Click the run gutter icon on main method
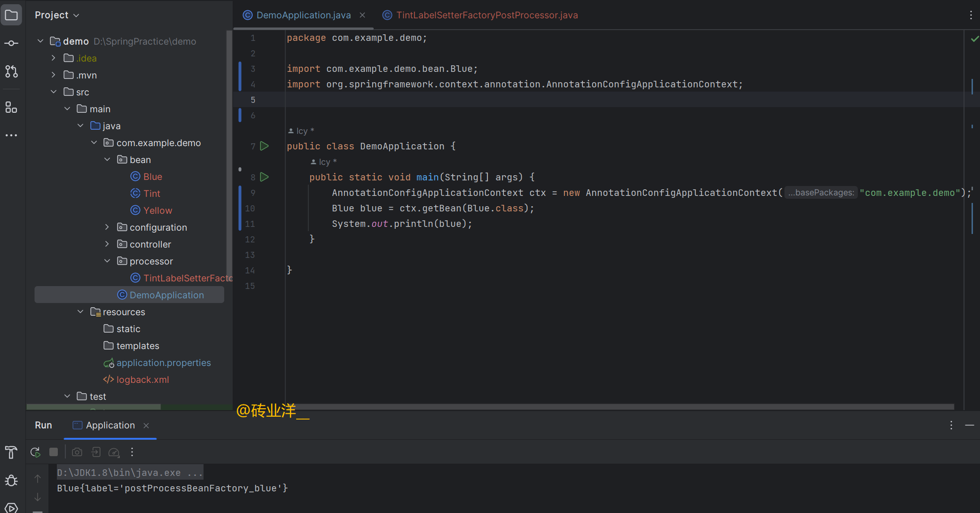The image size is (980, 513). [x=264, y=177]
